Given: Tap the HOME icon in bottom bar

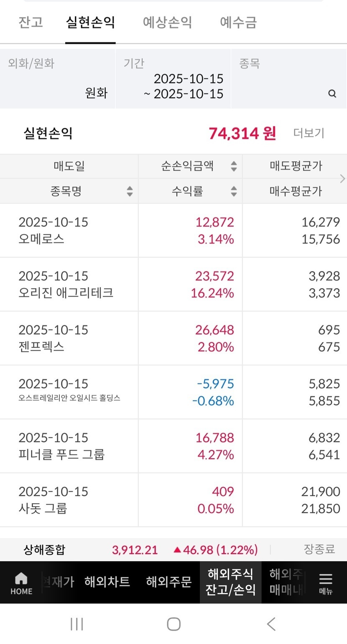Looking at the screenshot, I should 21,583.
